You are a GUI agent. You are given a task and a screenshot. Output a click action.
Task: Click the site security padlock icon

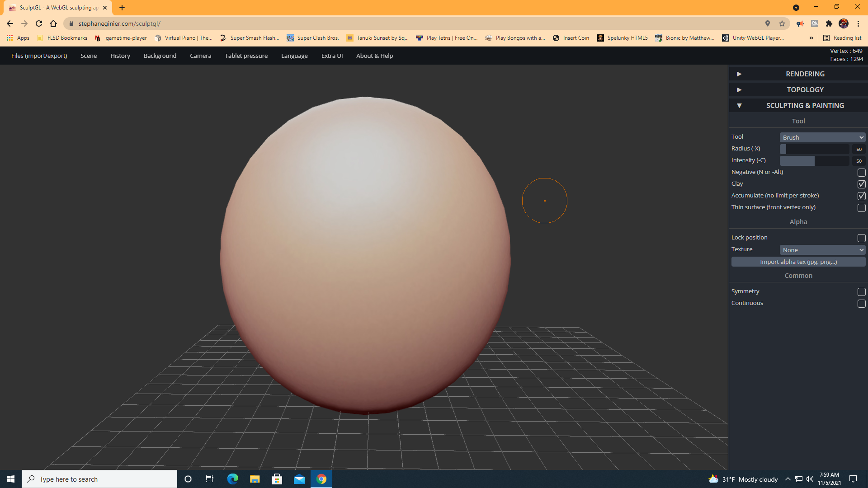click(x=71, y=23)
